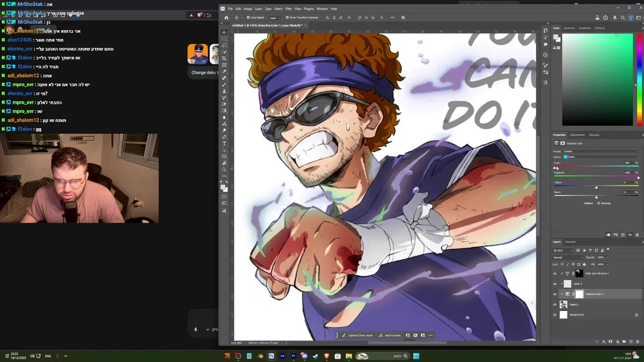644x362 pixels.
Task: Open the layer Kind filter dropdown
Action: pos(563,250)
